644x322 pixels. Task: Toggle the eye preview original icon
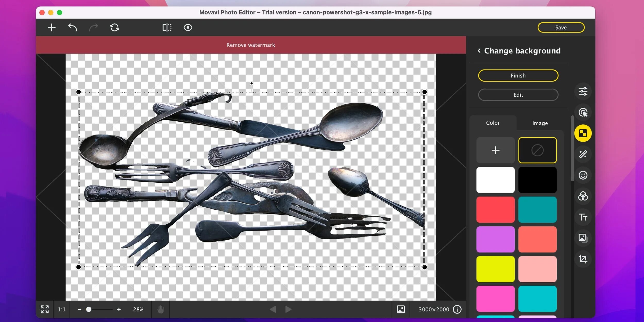coord(188,27)
